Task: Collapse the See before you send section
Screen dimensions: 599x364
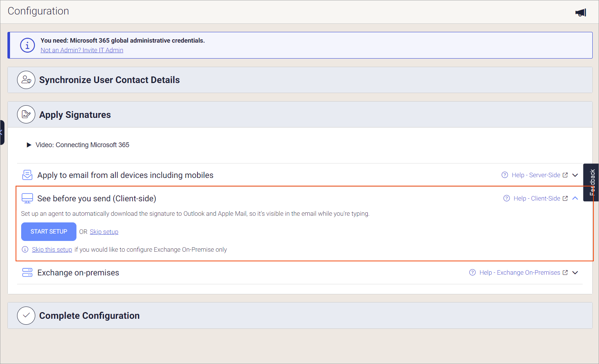Action: (575, 198)
